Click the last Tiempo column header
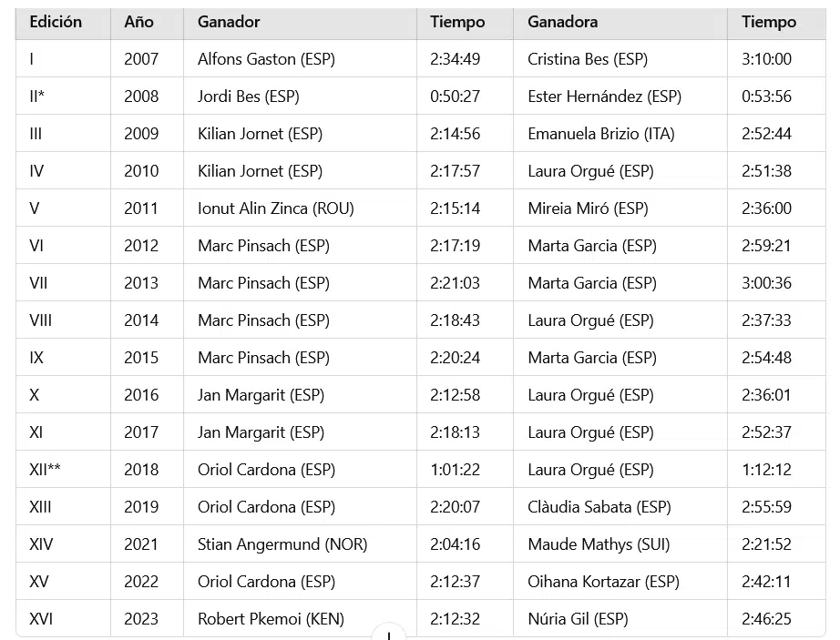840x640 pixels. (x=768, y=22)
